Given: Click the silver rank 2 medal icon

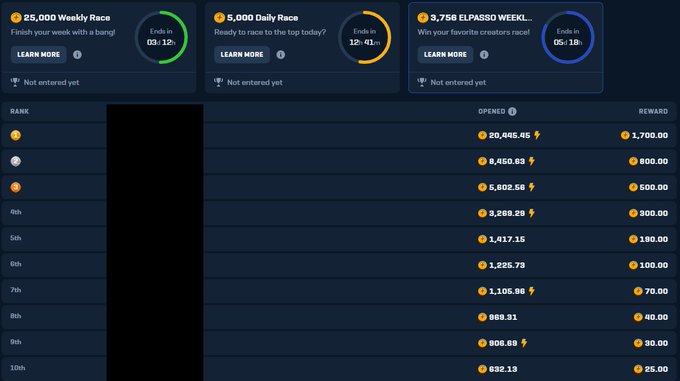Looking at the screenshot, I should pos(16,161).
